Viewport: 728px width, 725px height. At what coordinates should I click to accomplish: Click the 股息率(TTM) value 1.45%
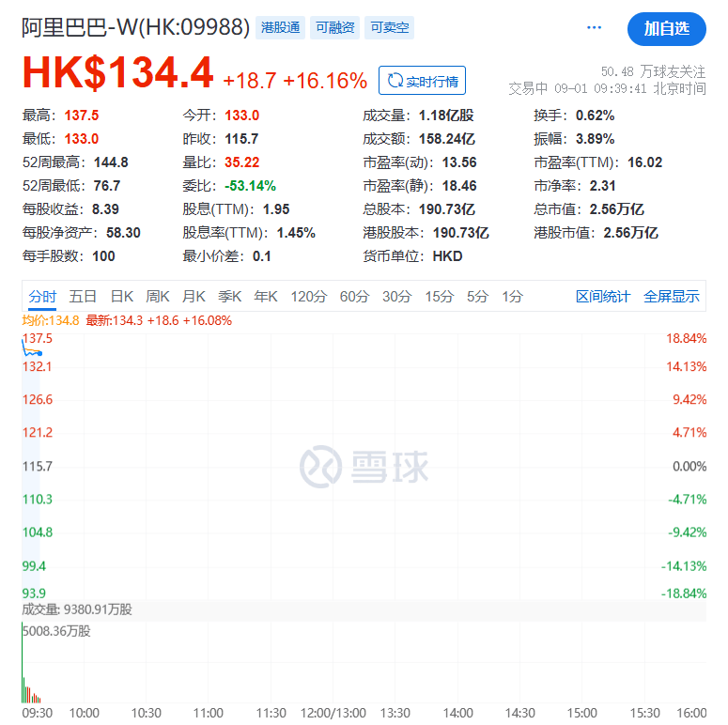click(296, 233)
